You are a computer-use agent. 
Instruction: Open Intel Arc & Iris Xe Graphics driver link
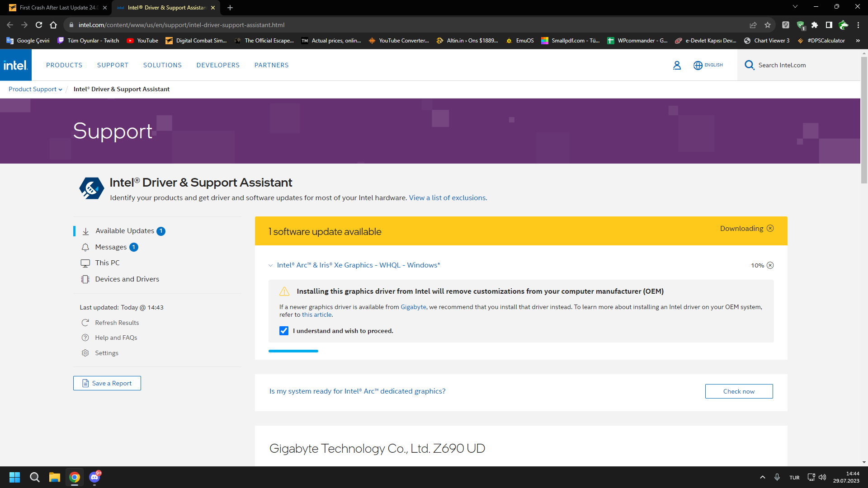[x=359, y=265]
